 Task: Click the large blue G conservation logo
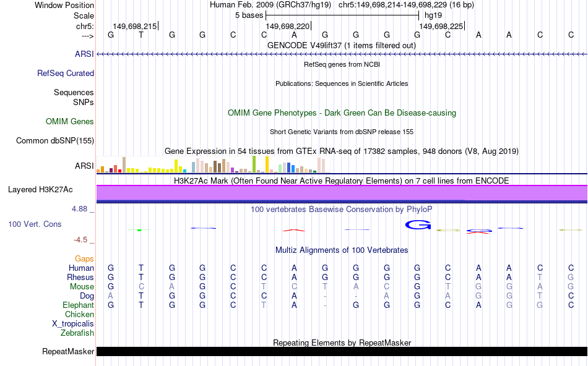[418, 225]
